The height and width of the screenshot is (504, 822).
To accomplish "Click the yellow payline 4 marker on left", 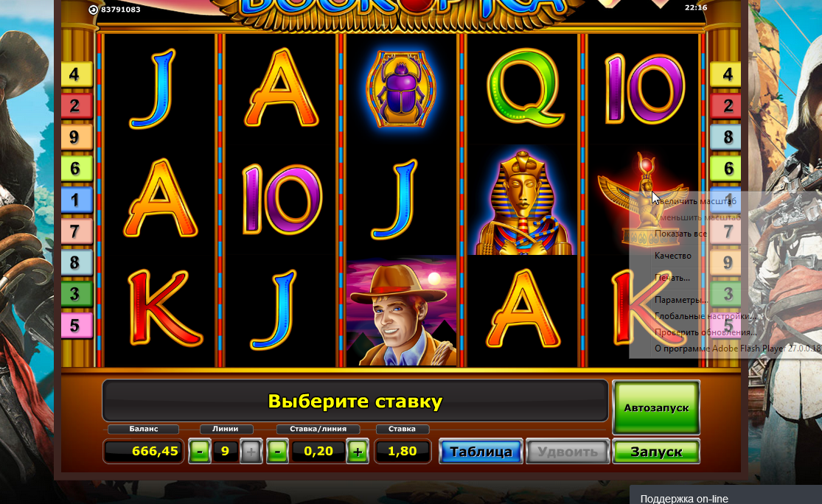I will tap(77, 74).
